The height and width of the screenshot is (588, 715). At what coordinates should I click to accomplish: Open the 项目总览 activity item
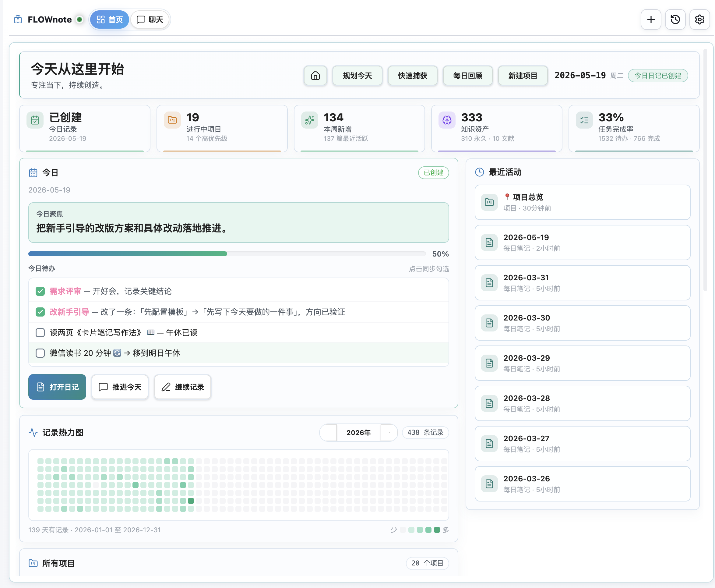(x=582, y=202)
